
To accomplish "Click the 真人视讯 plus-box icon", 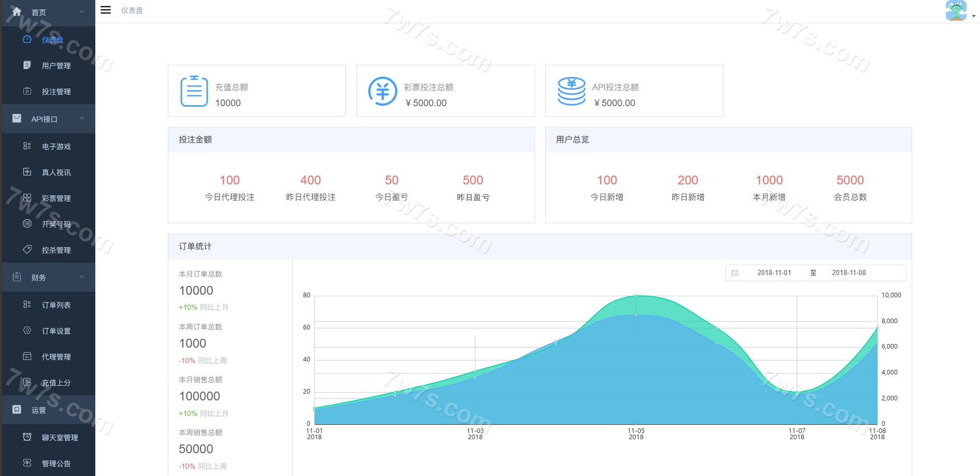I will pyautogui.click(x=27, y=172).
